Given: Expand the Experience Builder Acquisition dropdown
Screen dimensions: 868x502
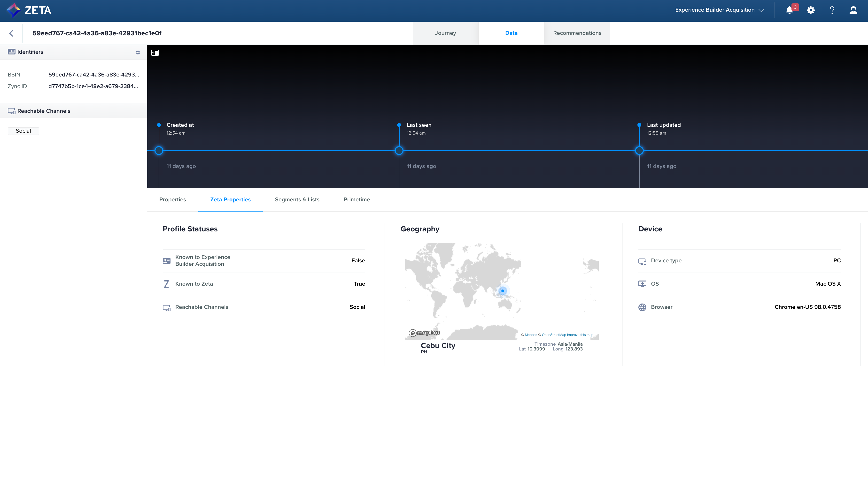Looking at the screenshot, I should tap(719, 10).
